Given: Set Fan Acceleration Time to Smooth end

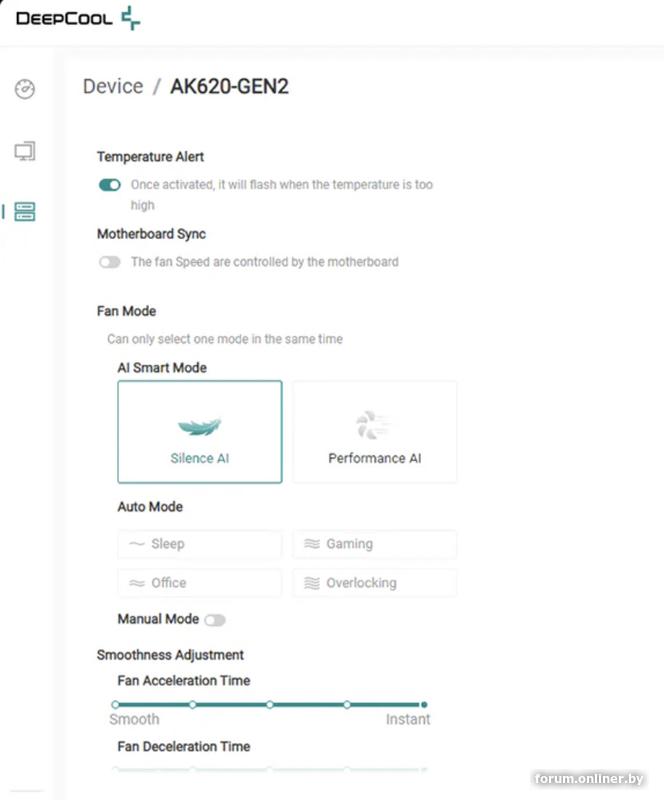Looking at the screenshot, I should 116,705.
